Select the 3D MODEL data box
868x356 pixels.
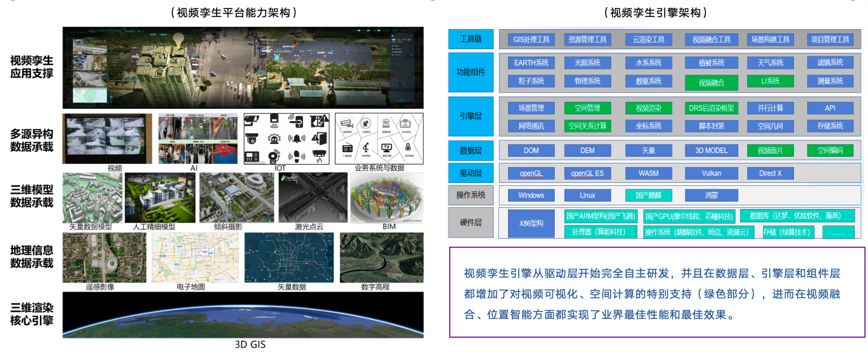(711, 150)
